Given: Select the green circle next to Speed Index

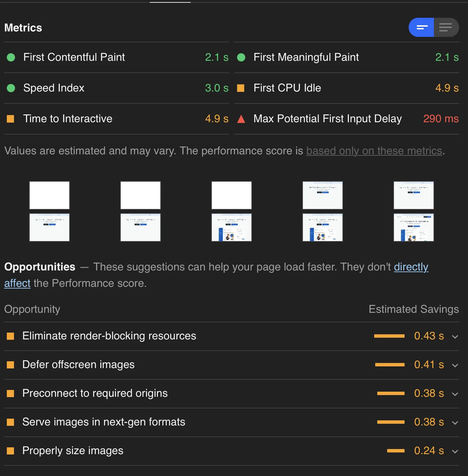Looking at the screenshot, I should pos(11,88).
